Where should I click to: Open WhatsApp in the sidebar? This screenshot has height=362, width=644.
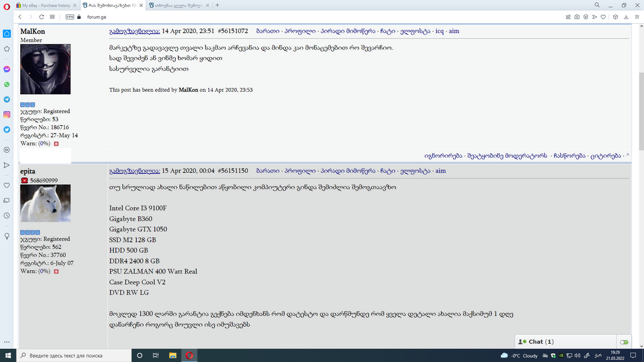click(x=7, y=85)
